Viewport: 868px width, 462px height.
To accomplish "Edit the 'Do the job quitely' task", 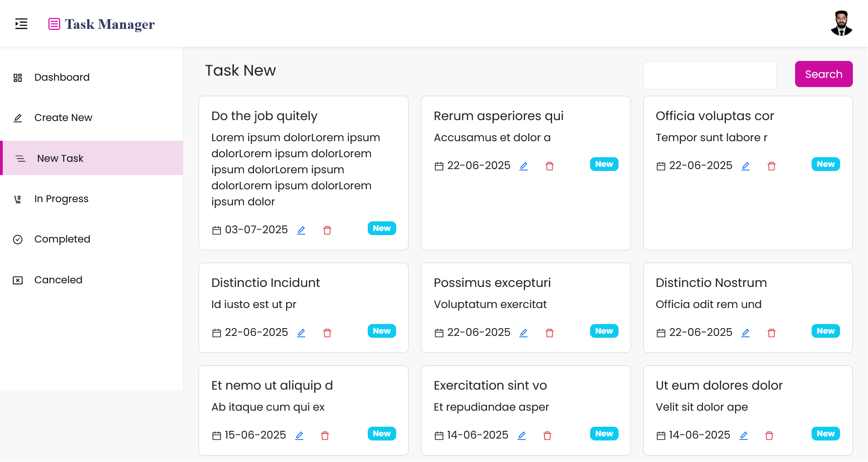I will (301, 231).
